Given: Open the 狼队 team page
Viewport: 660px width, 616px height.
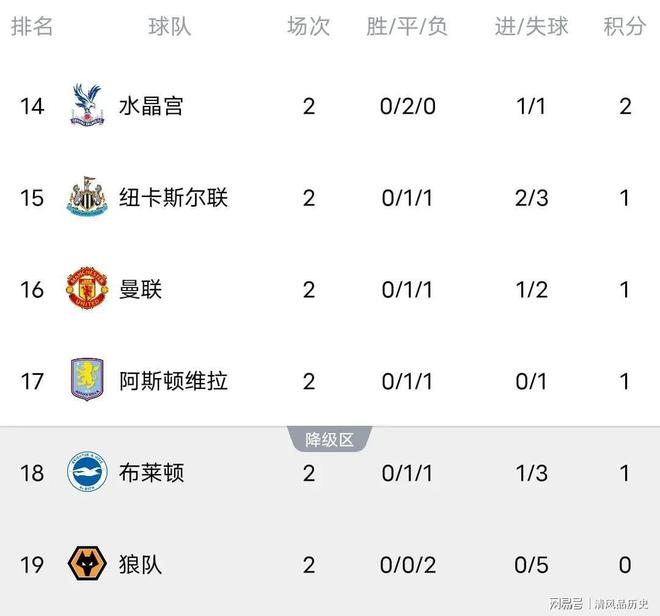Looking at the screenshot, I should [x=140, y=565].
